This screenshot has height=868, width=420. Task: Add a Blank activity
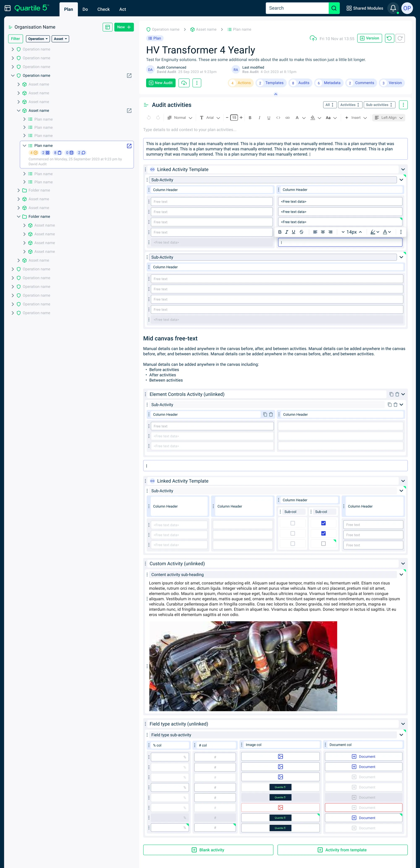point(208,850)
